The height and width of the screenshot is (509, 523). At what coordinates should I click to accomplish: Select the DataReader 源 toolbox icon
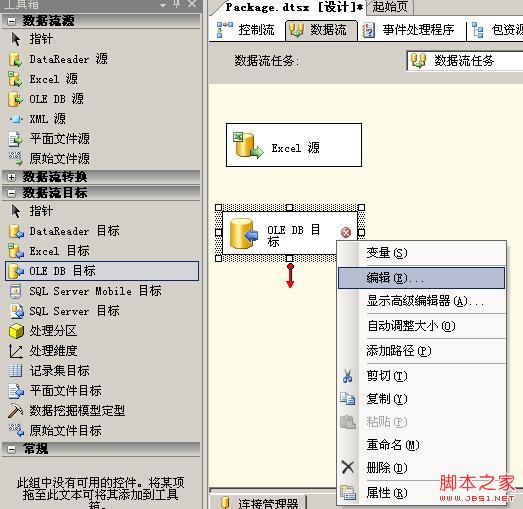coord(15,59)
